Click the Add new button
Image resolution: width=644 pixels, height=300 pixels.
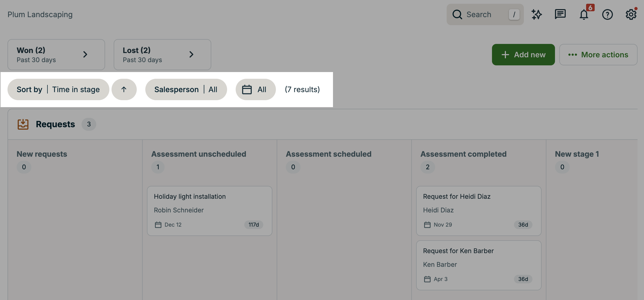[x=523, y=55]
